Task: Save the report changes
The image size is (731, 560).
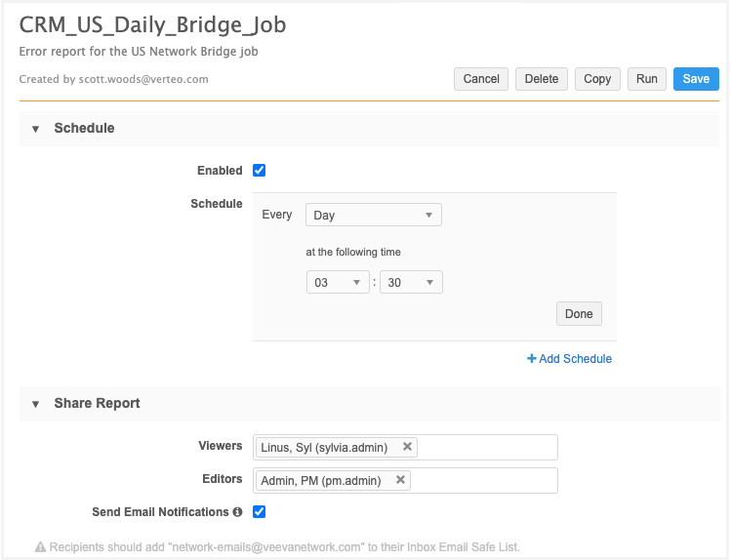Action: (x=696, y=79)
